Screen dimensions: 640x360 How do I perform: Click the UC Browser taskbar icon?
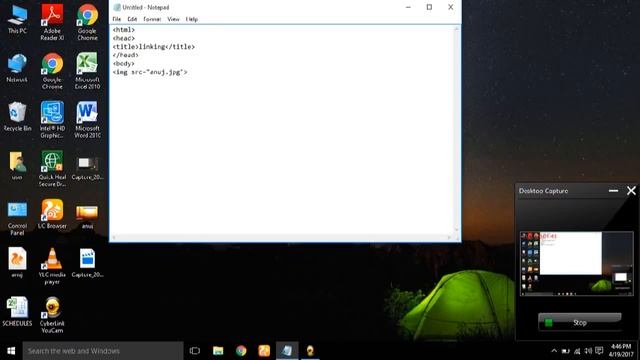[x=264, y=351]
